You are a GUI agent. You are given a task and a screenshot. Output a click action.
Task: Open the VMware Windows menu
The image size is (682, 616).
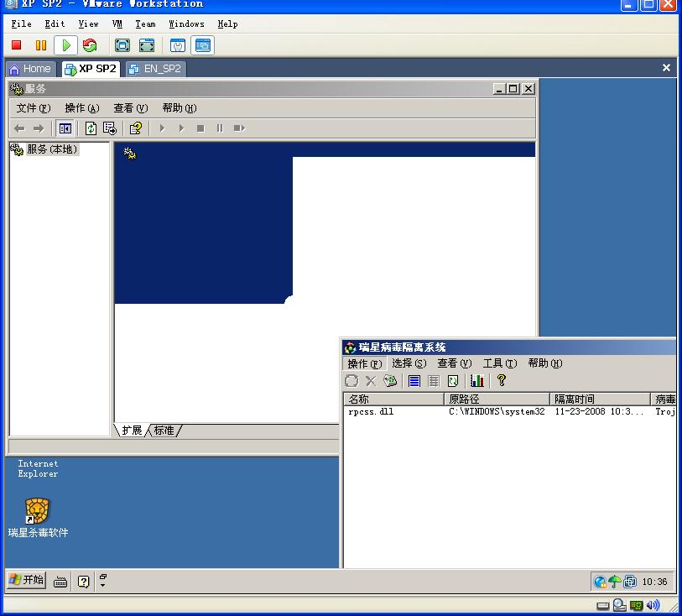click(x=186, y=24)
